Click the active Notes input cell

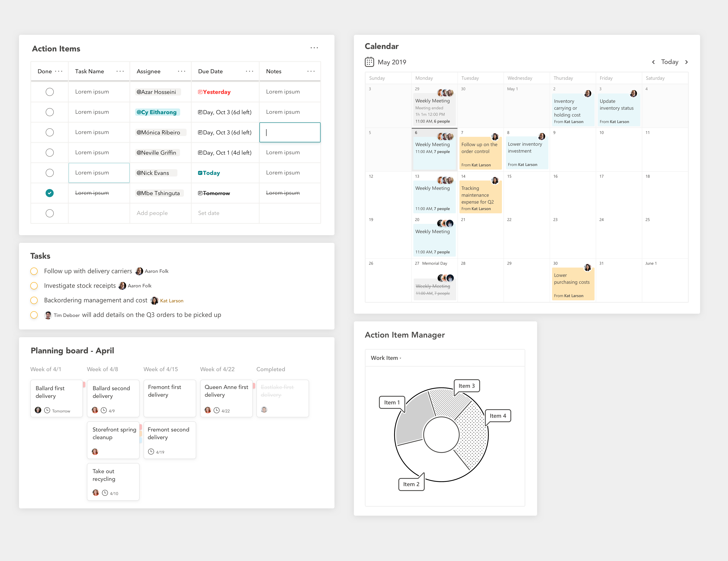click(x=290, y=132)
